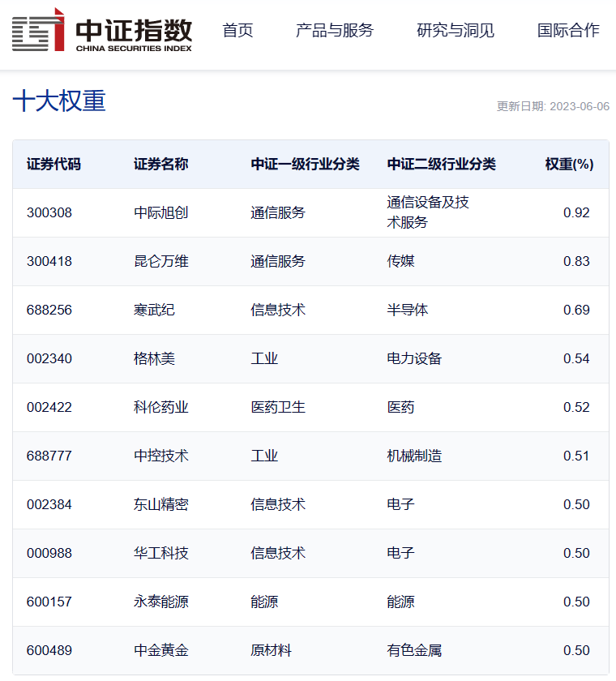Select the name 华工科技

point(160,553)
